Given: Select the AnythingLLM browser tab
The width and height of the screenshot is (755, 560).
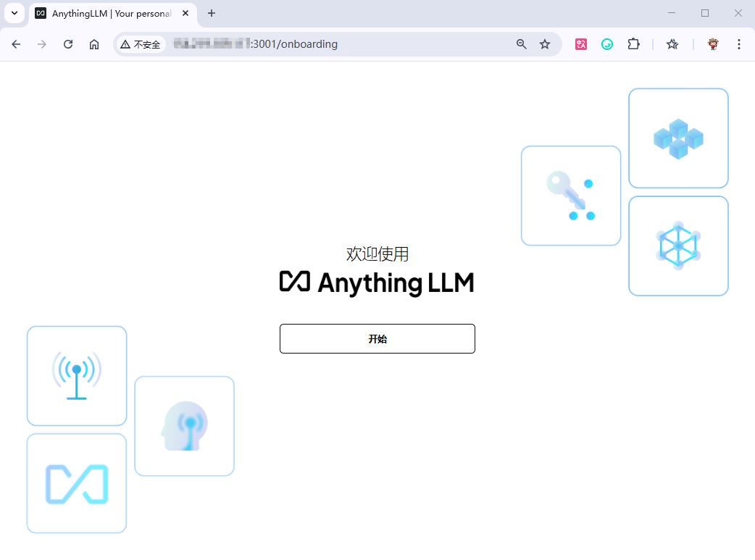Looking at the screenshot, I should 113,14.
